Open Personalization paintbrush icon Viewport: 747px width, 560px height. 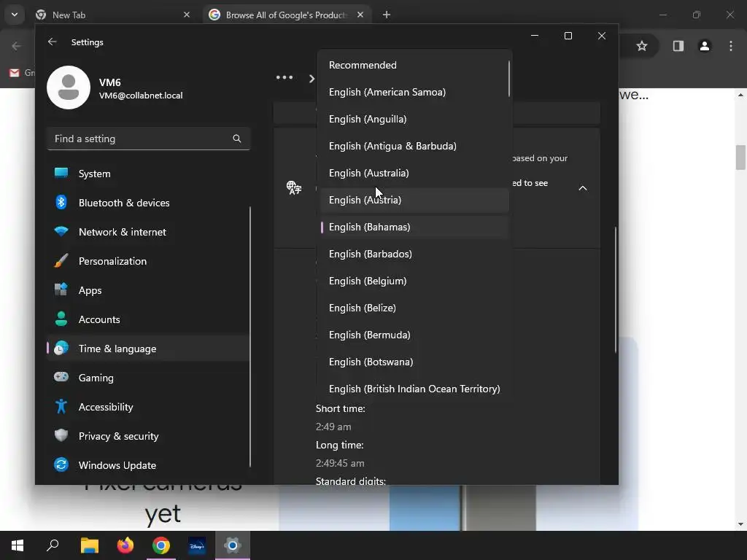tap(61, 260)
